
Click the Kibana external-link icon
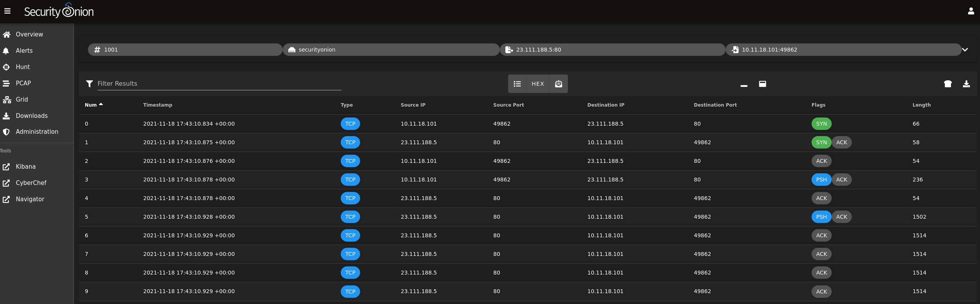(6, 167)
